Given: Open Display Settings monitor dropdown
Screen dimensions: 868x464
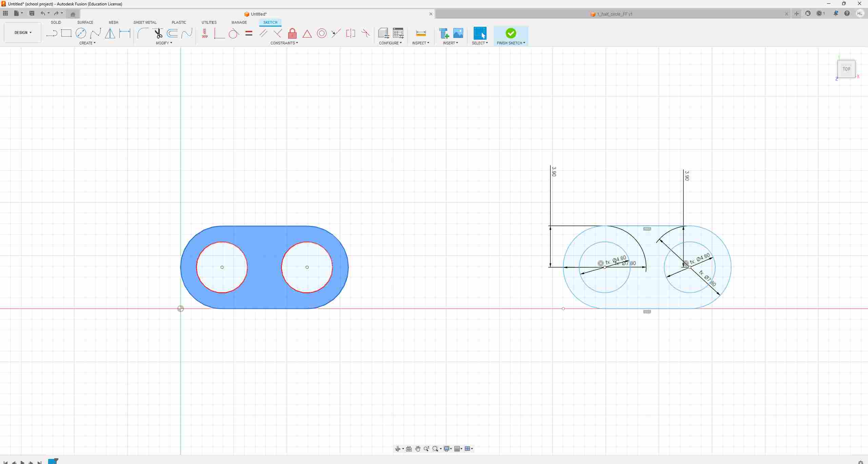Looking at the screenshot, I should pos(448,449).
